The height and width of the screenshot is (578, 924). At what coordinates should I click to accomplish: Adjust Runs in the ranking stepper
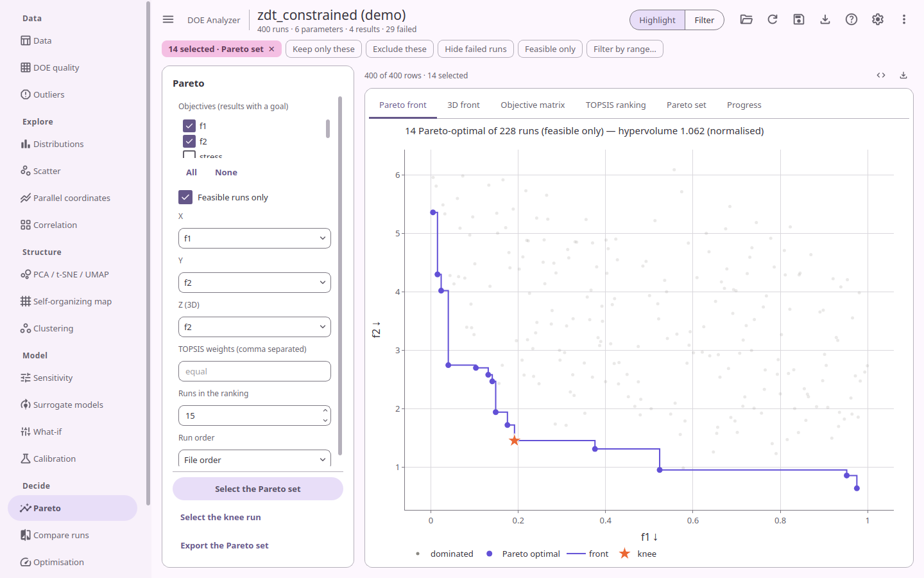(325, 416)
